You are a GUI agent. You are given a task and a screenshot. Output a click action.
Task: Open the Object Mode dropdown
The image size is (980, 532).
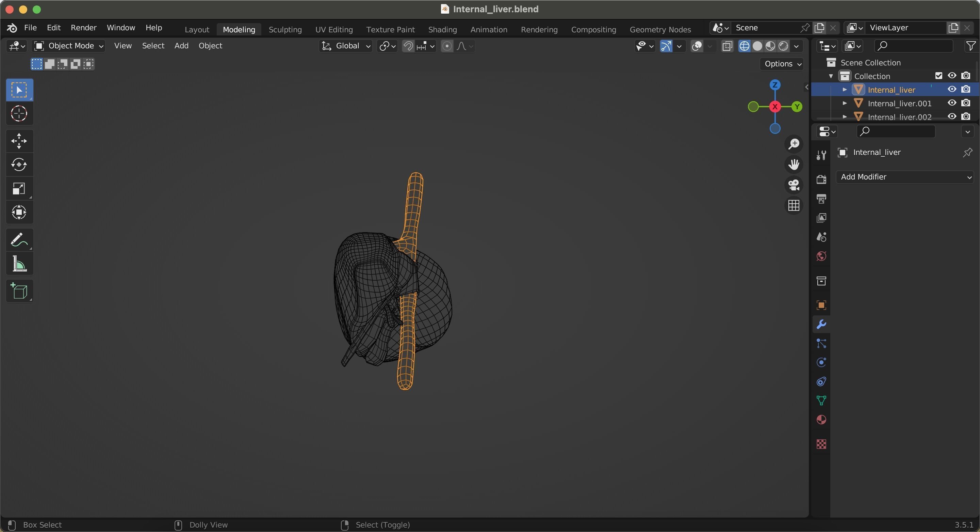coord(68,46)
